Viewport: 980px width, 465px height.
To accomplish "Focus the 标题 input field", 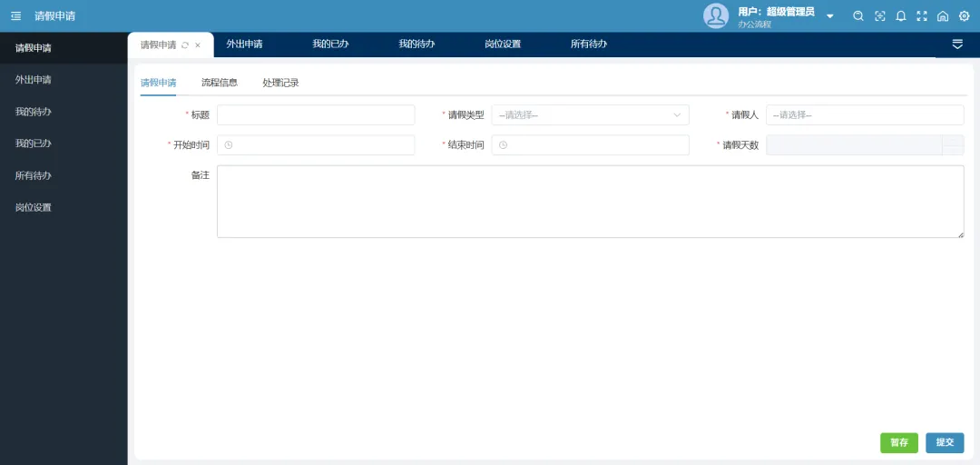I will click(316, 115).
